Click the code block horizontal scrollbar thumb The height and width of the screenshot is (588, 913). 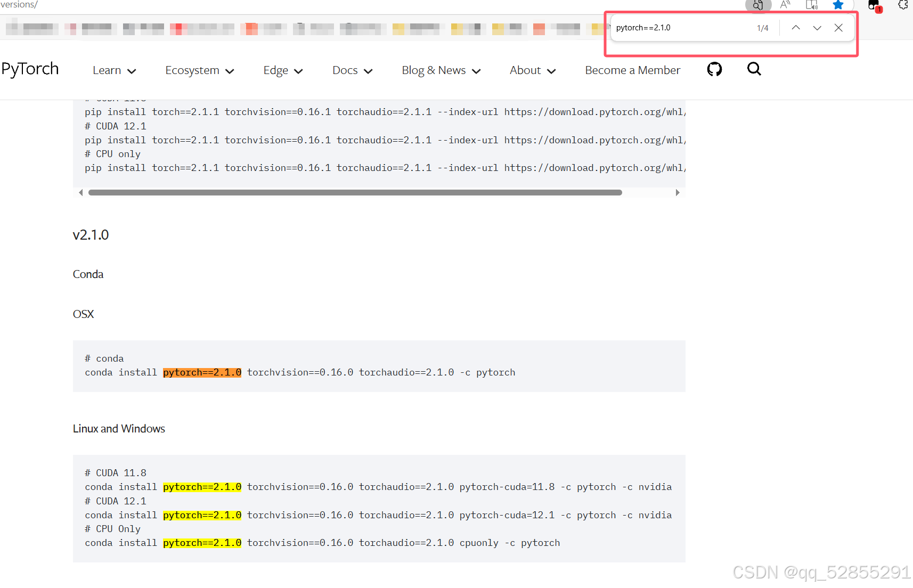coord(355,193)
